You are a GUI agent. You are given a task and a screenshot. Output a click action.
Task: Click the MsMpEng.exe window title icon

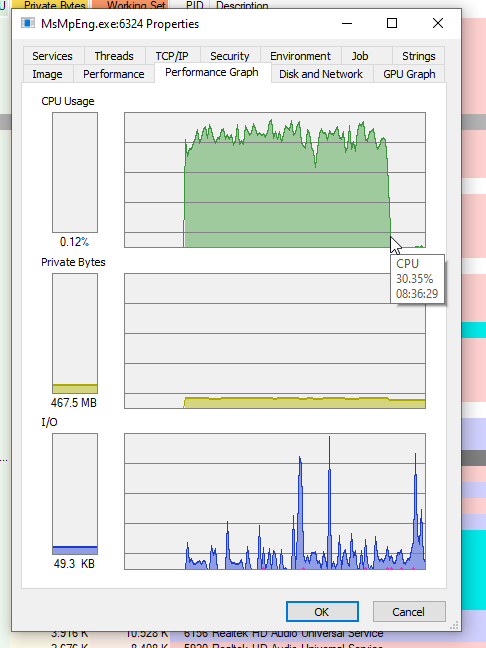tap(28, 23)
